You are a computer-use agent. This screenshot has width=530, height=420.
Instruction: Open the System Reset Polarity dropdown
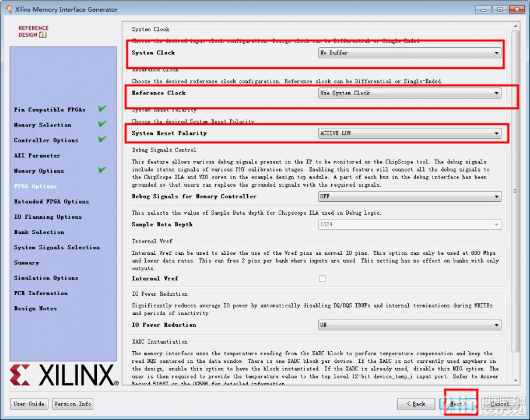[409, 133]
